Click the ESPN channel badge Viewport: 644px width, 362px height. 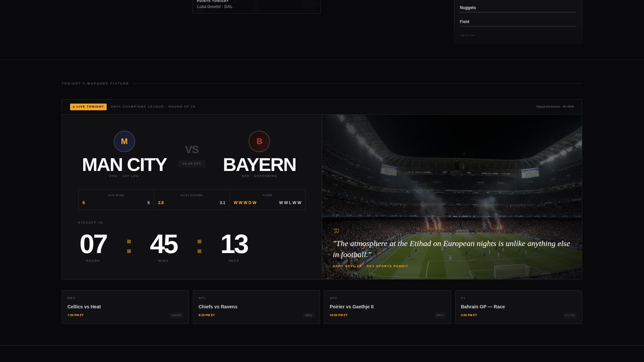click(x=176, y=315)
